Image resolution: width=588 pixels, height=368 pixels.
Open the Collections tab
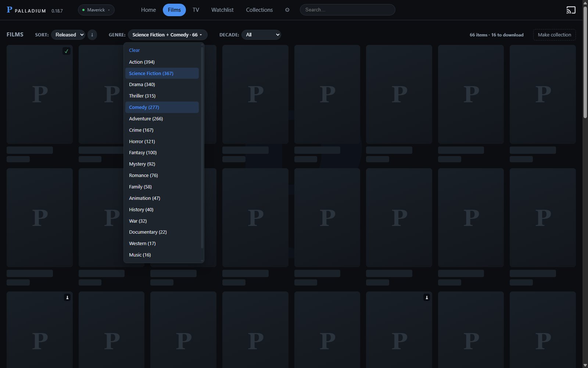[259, 10]
